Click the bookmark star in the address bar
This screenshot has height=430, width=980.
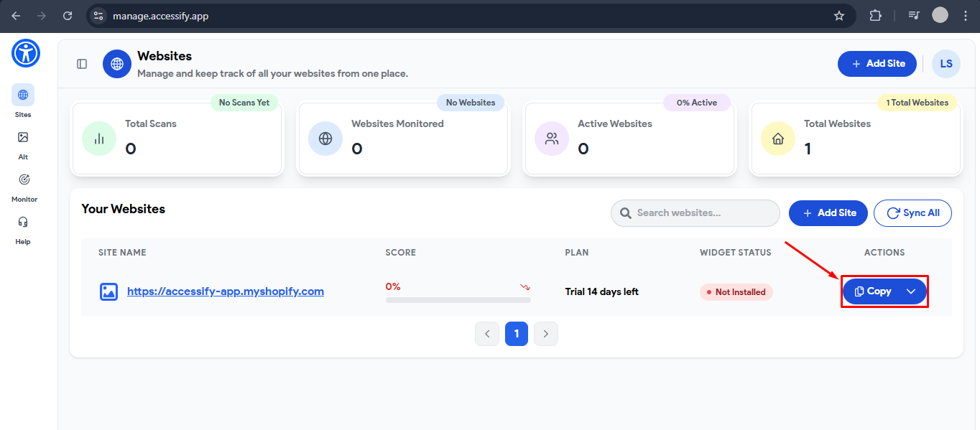tap(838, 15)
